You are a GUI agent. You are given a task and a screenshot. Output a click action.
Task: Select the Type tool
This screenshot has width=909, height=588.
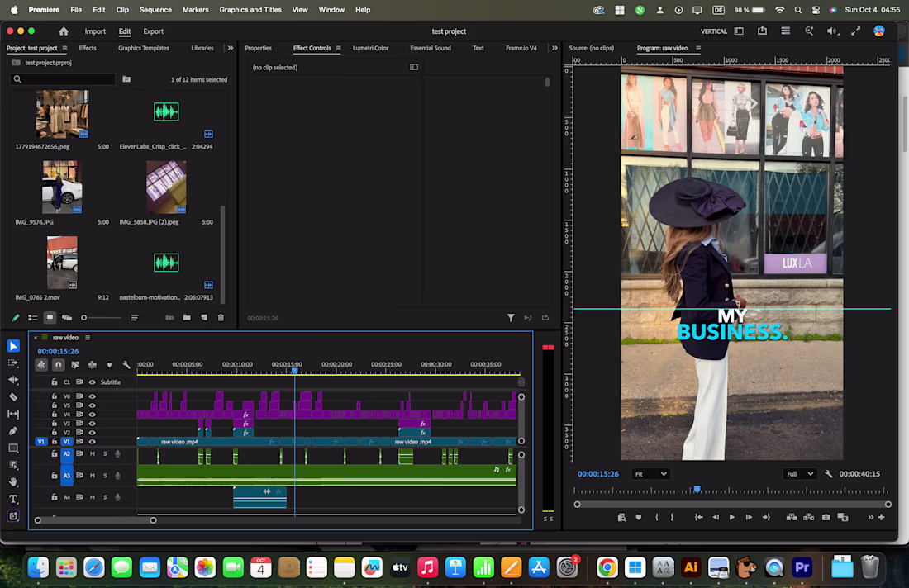point(12,499)
